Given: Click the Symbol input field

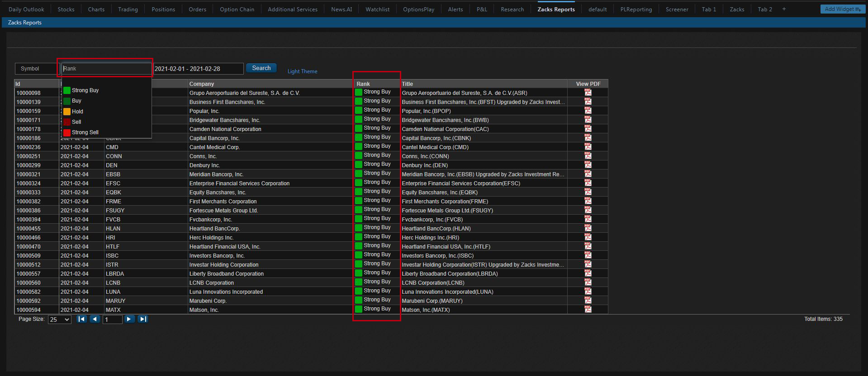Looking at the screenshot, I should pyautogui.click(x=37, y=69).
